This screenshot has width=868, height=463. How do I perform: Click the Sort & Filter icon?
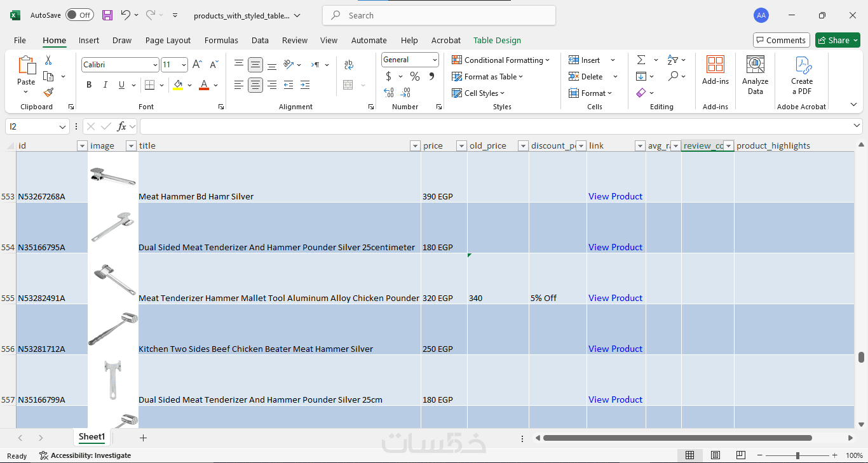[674, 60]
